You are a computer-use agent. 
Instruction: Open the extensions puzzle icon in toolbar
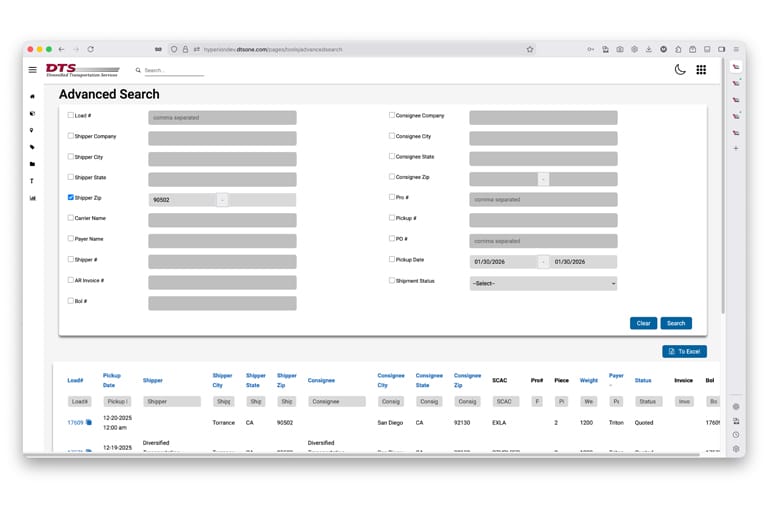pyautogui.click(x=678, y=49)
